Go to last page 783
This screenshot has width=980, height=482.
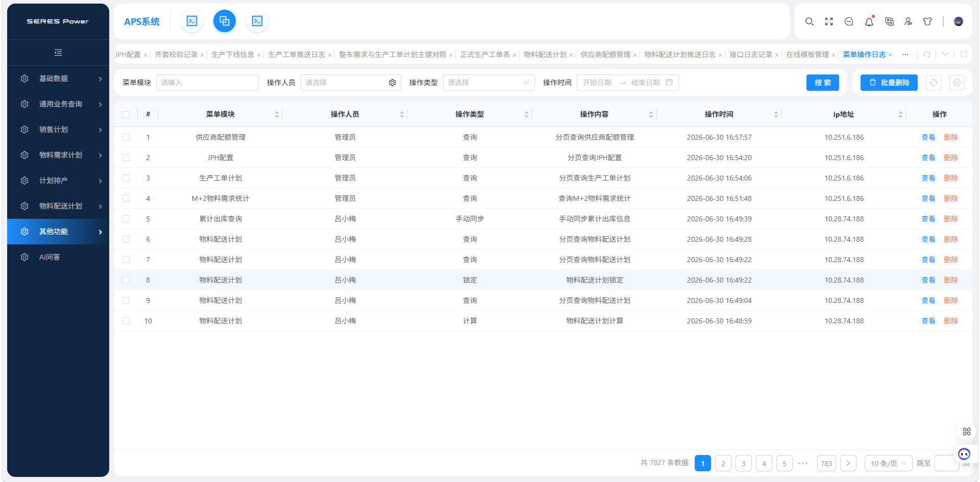point(826,463)
